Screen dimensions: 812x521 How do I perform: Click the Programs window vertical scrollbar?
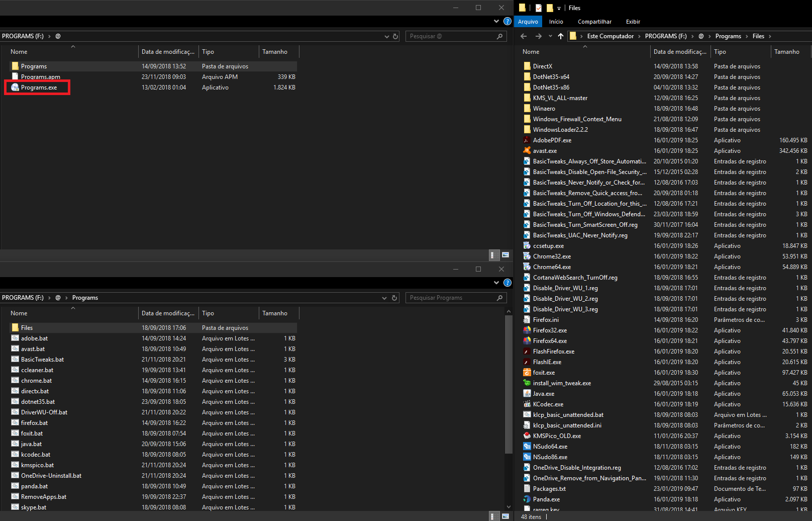[x=509, y=384]
